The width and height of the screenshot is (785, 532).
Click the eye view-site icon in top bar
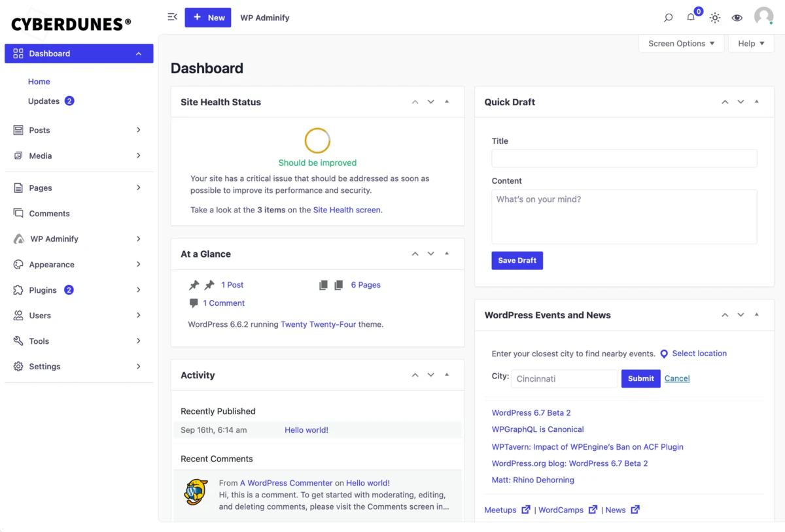coord(737,18)
